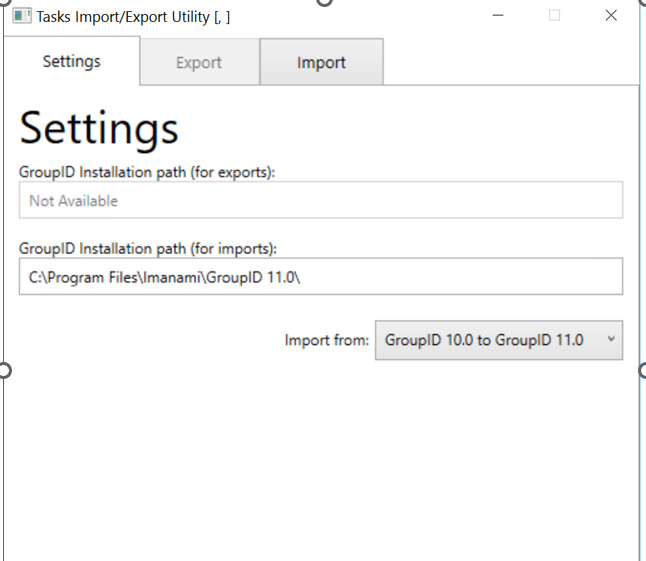Click the exports installation path field

tap(321, 200)
